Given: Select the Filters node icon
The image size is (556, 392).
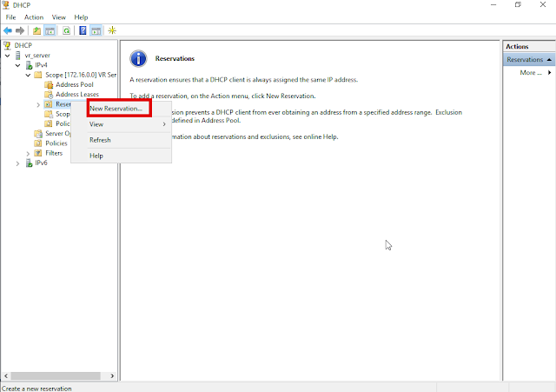Looking at the screenshot, I should (x=38, y=153).
